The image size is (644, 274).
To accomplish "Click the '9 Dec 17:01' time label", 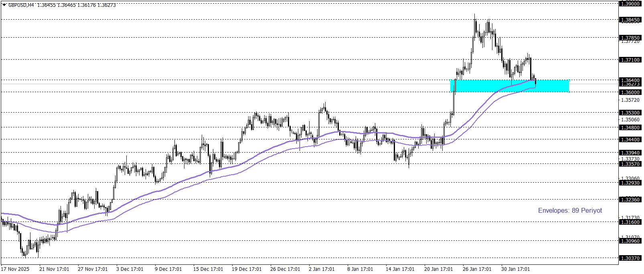I will 168,269.
